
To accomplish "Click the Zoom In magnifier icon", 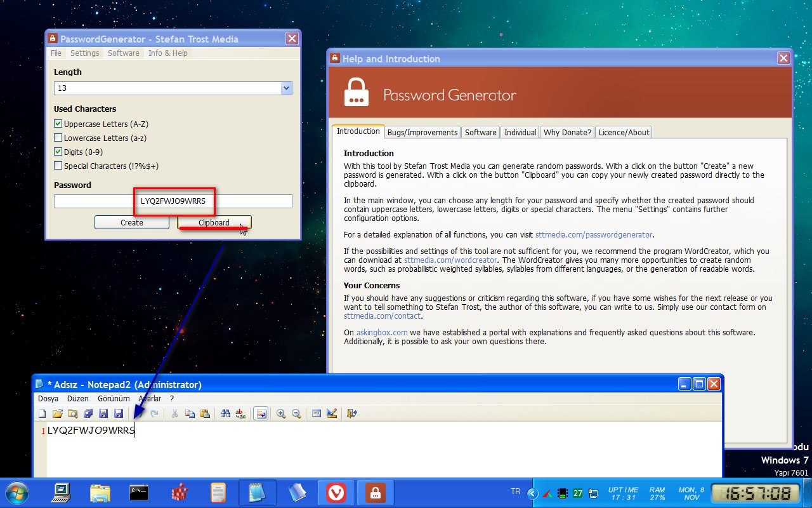I will click(281, 413).
